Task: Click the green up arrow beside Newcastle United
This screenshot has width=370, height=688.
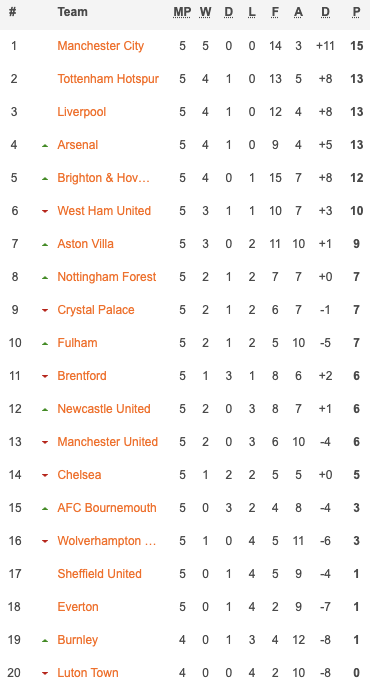Action: click(x=45, y=409)
